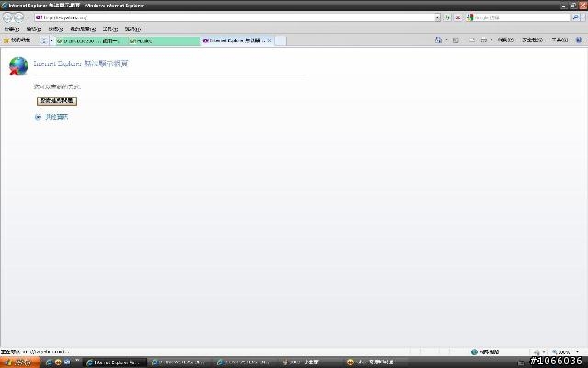Go back with the Back arrow button

click(7, 17)
